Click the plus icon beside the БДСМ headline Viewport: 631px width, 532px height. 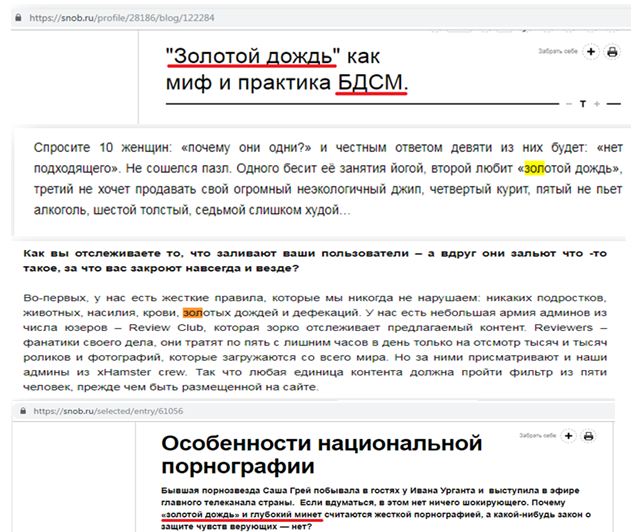point(591,52)
